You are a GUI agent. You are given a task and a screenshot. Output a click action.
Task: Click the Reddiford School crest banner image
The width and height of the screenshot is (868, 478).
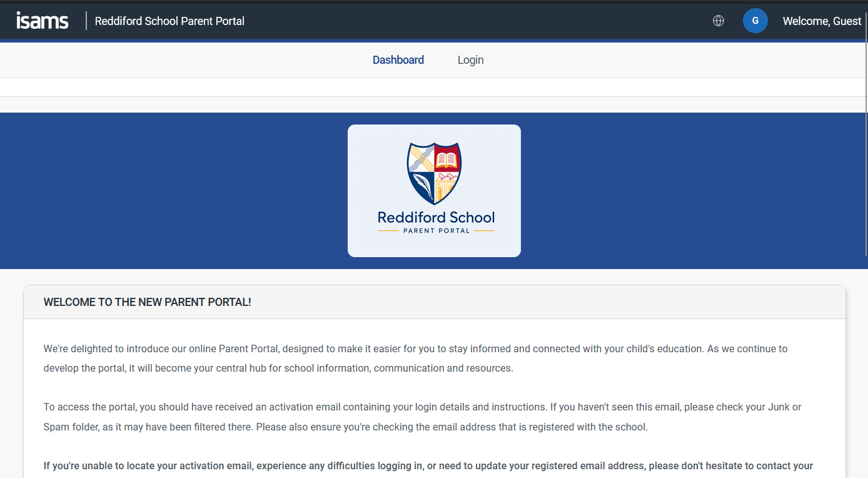pos(434,191)
